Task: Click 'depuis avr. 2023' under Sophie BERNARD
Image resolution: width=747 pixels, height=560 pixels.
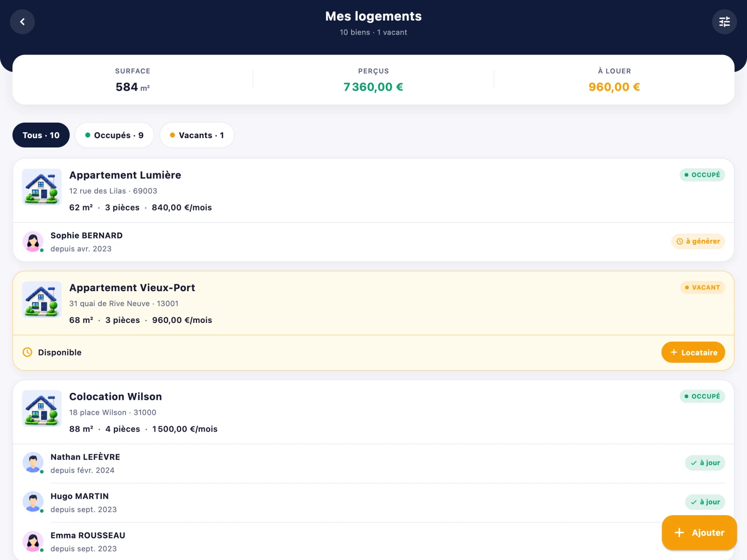Action: pos(81,249)
